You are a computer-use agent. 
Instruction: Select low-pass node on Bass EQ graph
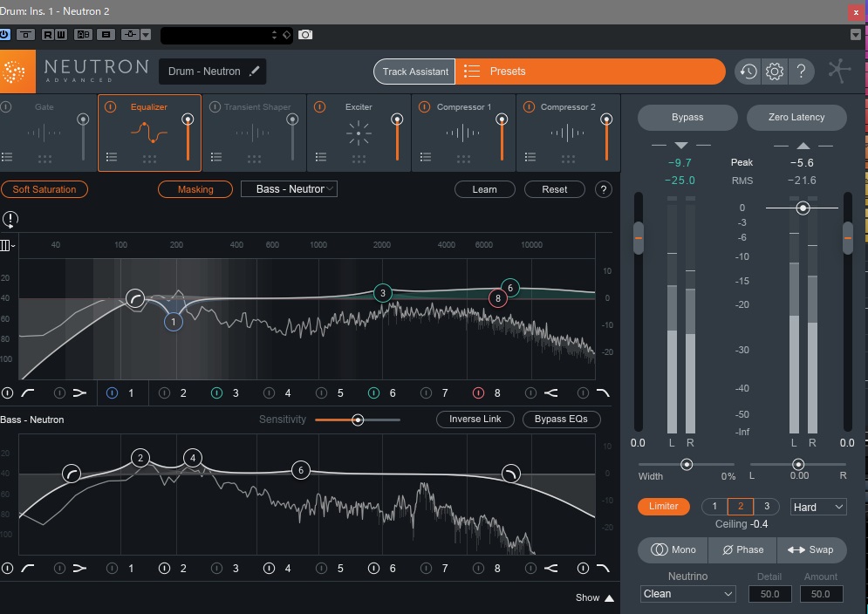510,474
